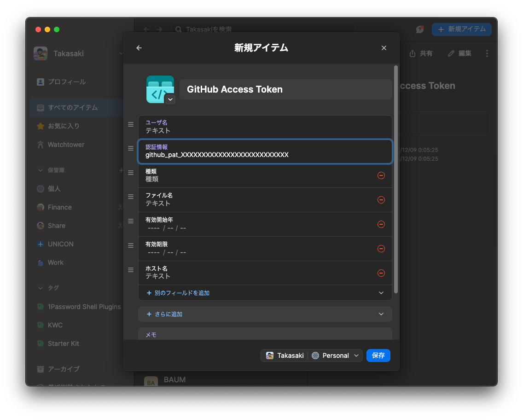Remove the ホスト名 field

(x=381, y=273)
